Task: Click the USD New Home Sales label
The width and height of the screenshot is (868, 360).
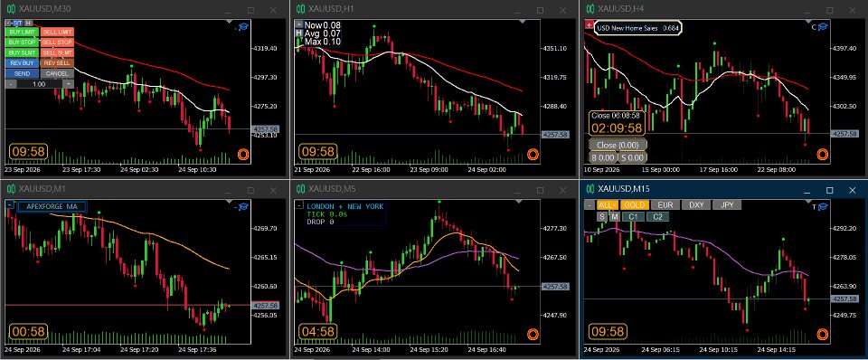Action: point(627,28)
